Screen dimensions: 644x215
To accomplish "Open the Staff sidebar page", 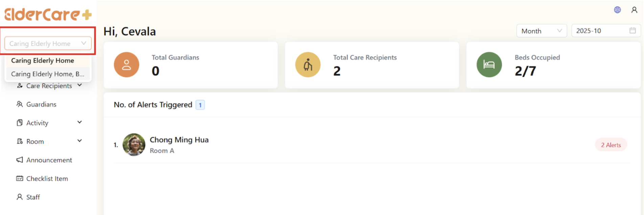I will pyautogui.click(x=33, y=197).
